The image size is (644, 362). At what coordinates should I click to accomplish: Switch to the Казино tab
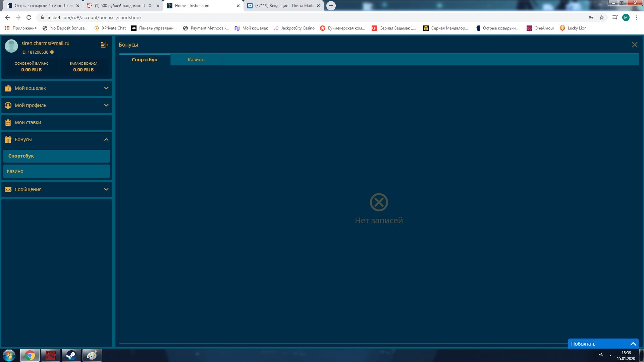coord(196,60)
